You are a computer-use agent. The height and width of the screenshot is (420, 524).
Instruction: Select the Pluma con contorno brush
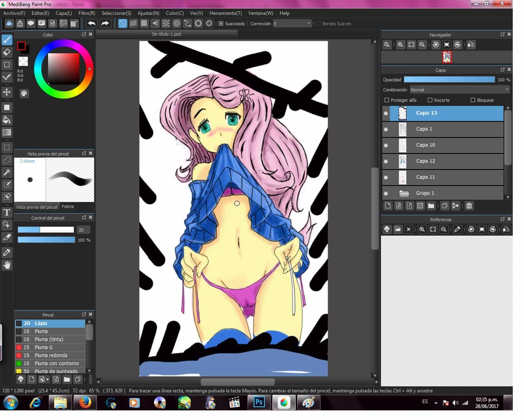coord(50,363)
